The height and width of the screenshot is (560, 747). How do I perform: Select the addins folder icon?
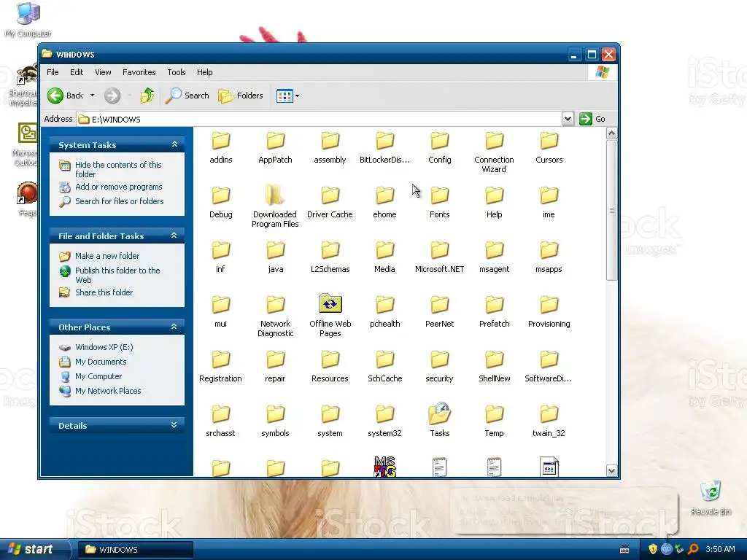click(x=220, y=141)
